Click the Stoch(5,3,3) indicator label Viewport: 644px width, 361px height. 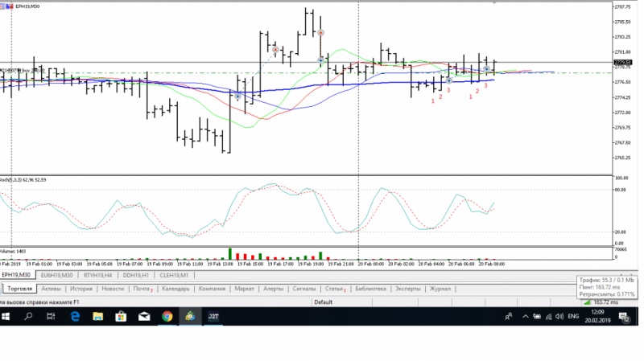23,179
